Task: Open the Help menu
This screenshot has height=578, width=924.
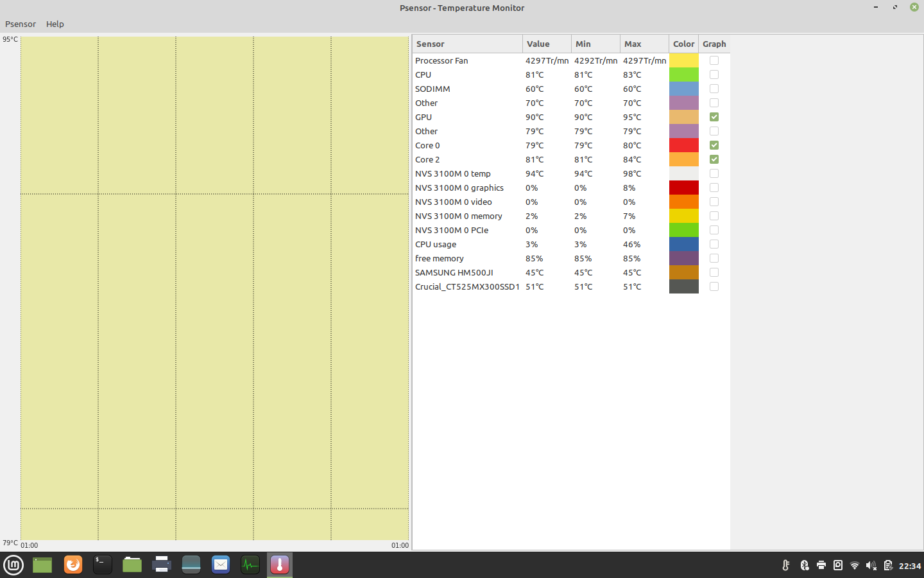Action: pos(55,24)
